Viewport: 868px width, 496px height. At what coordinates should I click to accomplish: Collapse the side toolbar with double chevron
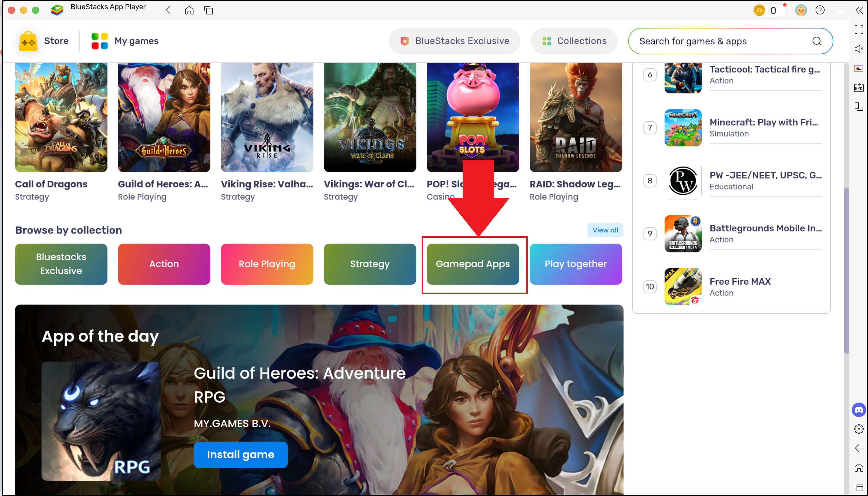859,10
